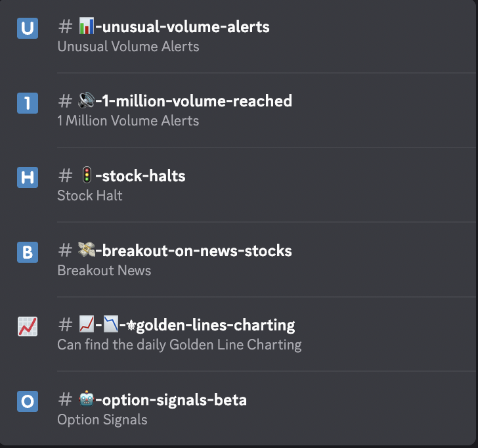Click the blue O channel avatar icon
The width and height of the screenshot is (478, 448).
click(28, 401)
